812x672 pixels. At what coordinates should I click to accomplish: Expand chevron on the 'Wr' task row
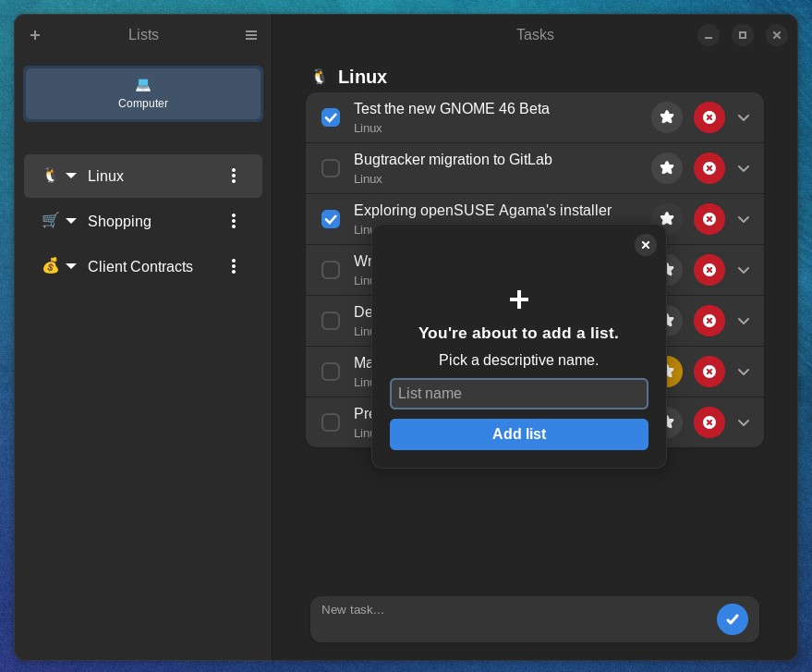744,270
